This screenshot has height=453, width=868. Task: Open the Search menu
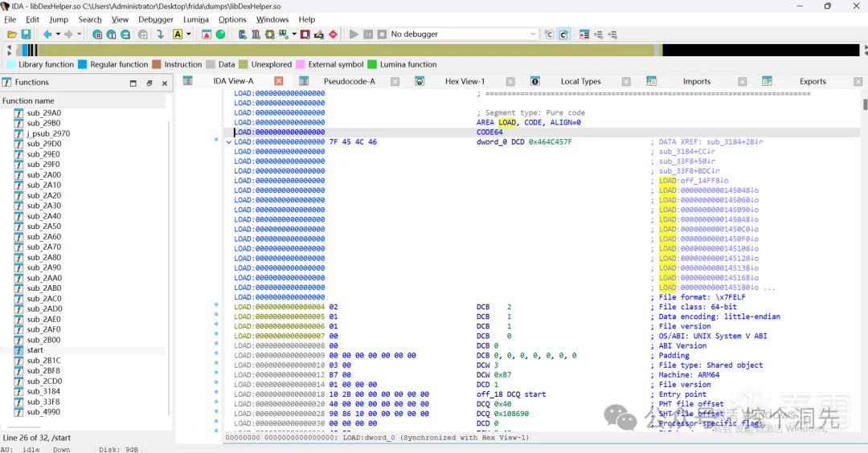(90, 19)
